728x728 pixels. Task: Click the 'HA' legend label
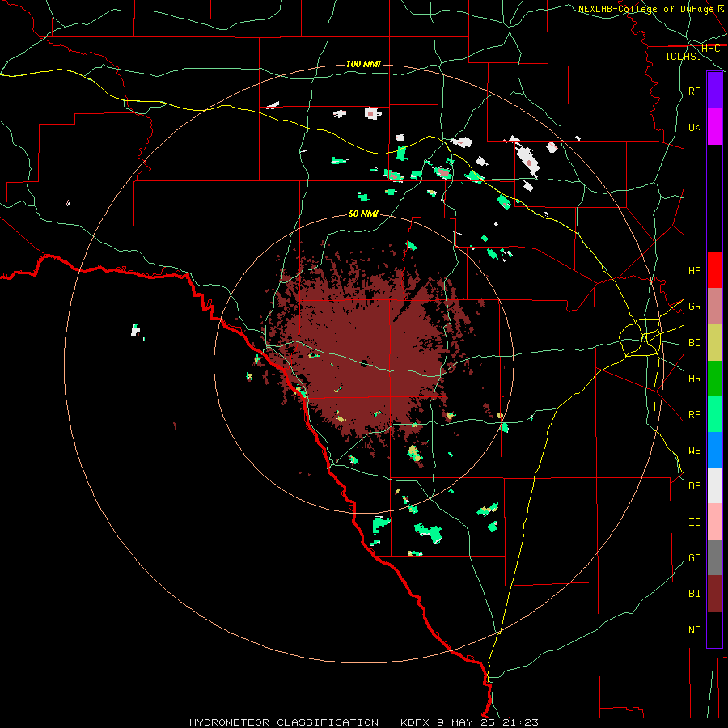[694, 271]
